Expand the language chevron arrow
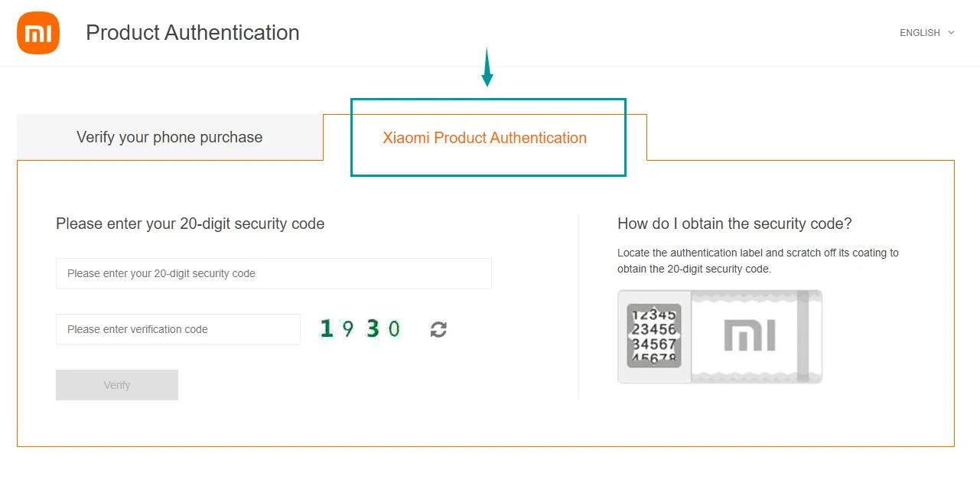 (951, 33)
